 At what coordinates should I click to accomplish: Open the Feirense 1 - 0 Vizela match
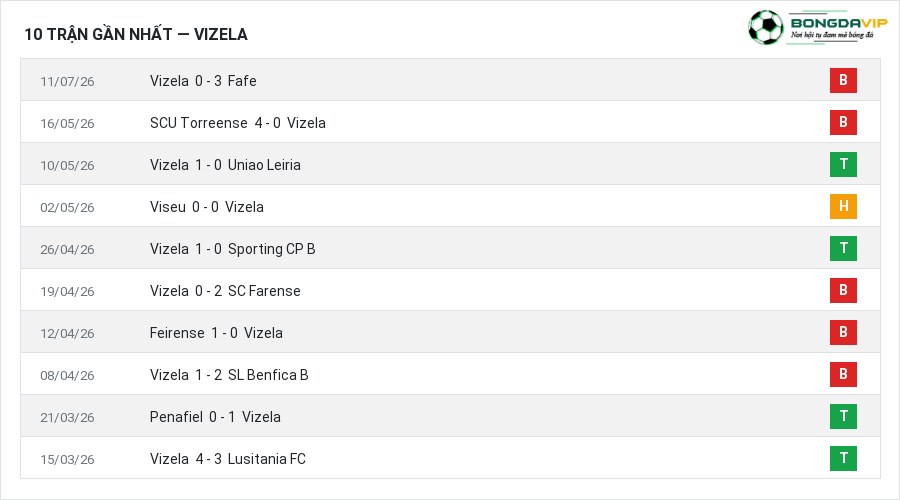click(x=216, y=333)
